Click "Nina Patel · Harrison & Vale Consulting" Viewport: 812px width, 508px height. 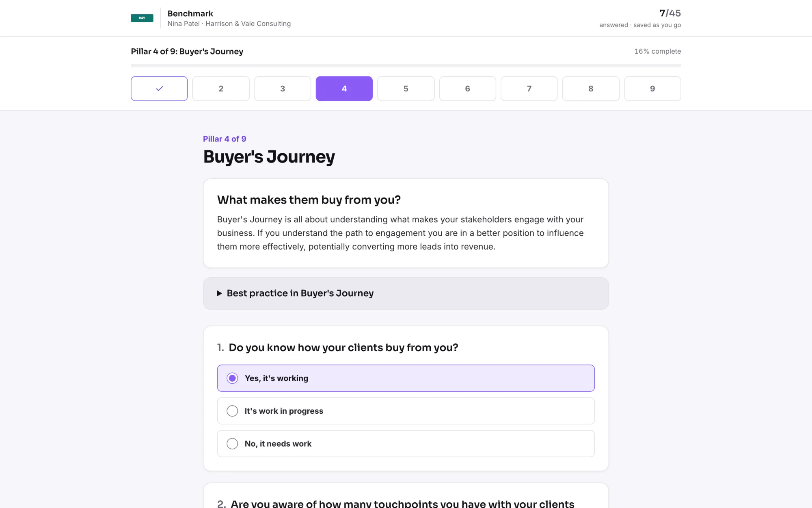[x=229, y=24]
